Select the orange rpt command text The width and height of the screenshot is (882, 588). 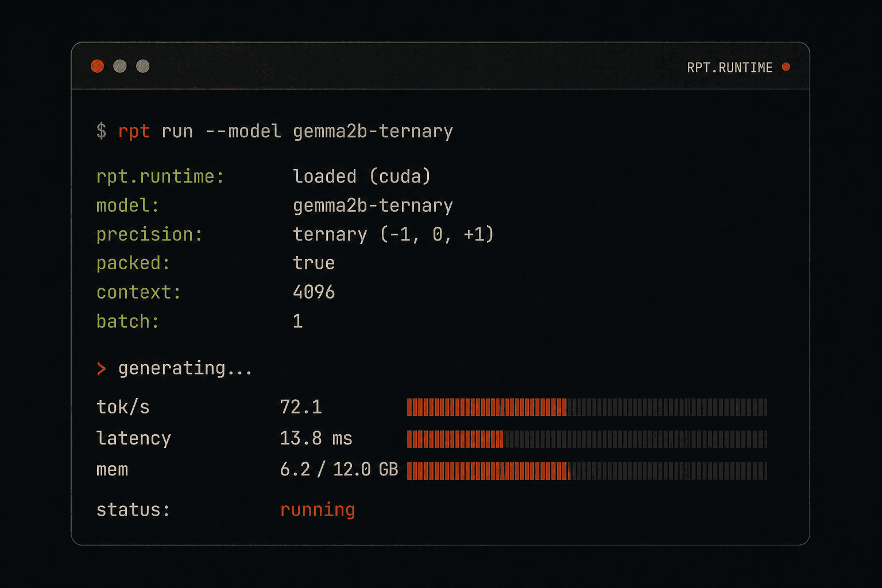(x=134, y=131)
